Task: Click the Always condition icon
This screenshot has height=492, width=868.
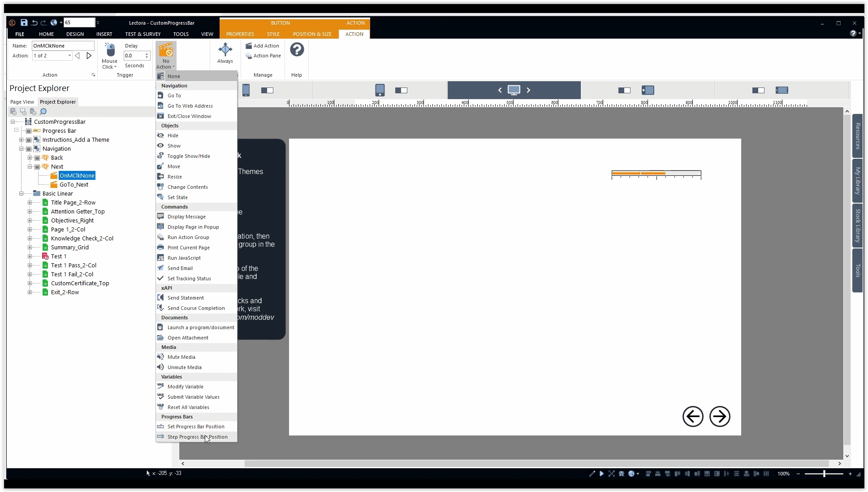Action: click(x=225, y=50)
